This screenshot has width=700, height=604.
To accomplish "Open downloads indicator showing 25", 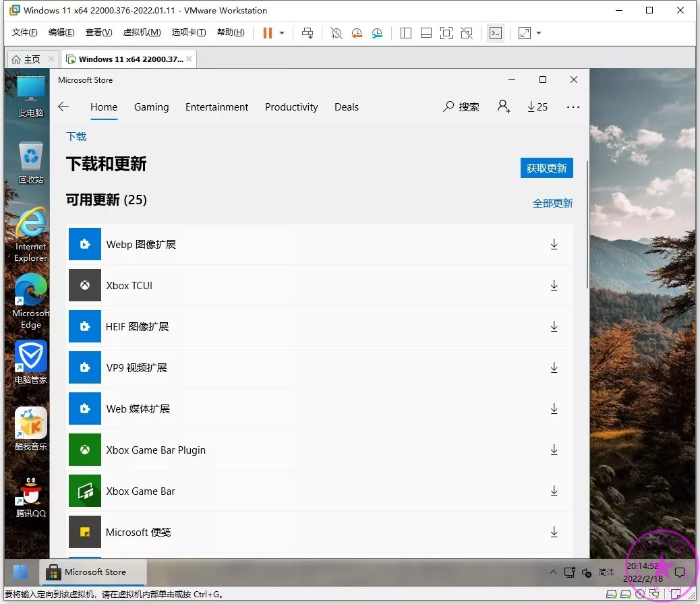I will pos(537,107).
